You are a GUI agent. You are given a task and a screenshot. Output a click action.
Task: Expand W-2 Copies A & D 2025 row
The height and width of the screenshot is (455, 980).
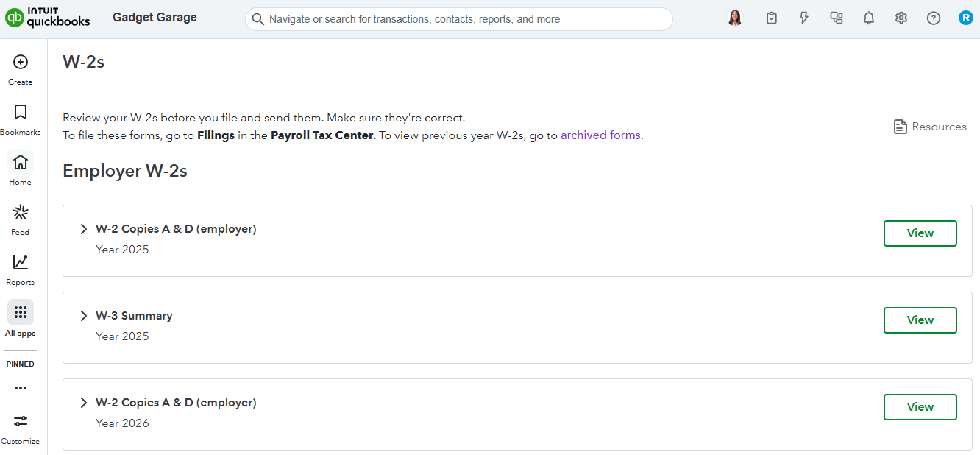pos(84,229)
